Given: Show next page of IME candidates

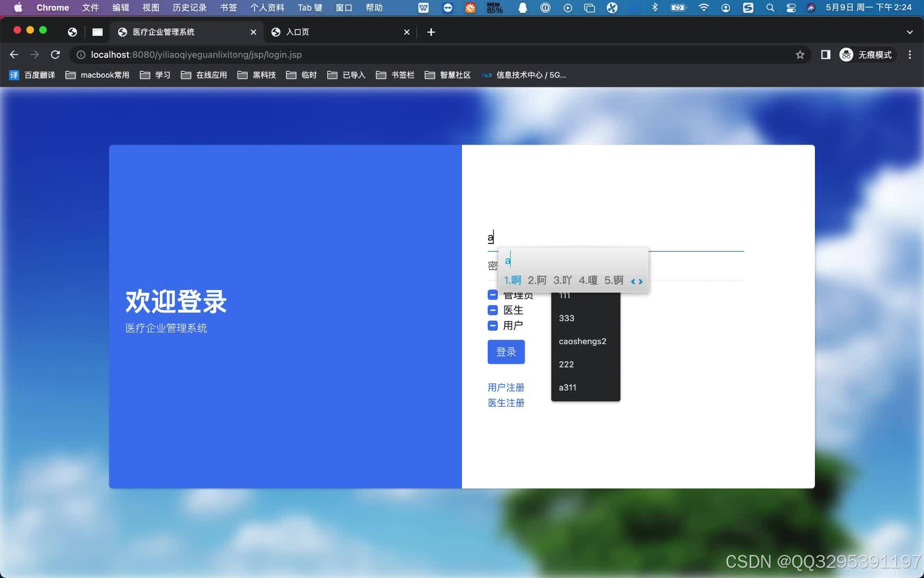Looking at the screenshot, I should 640,282.
